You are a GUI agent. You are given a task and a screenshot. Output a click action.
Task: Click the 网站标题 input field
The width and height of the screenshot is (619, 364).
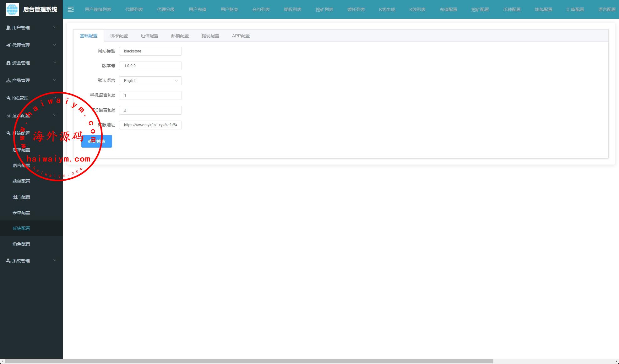pos(150,51)
